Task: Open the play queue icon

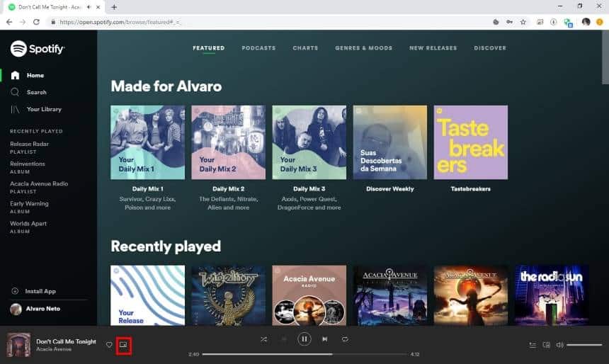Action: (x=533, y=345)
